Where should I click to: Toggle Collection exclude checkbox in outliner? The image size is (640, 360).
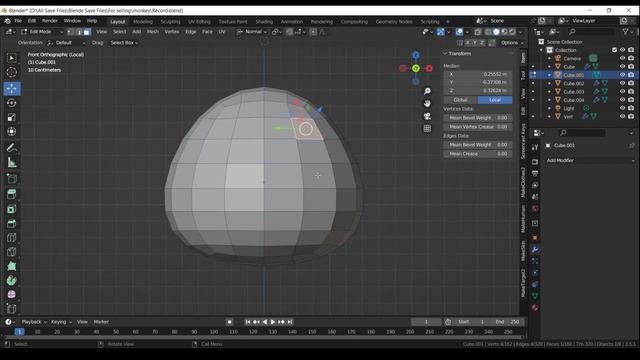pos(614,50)
